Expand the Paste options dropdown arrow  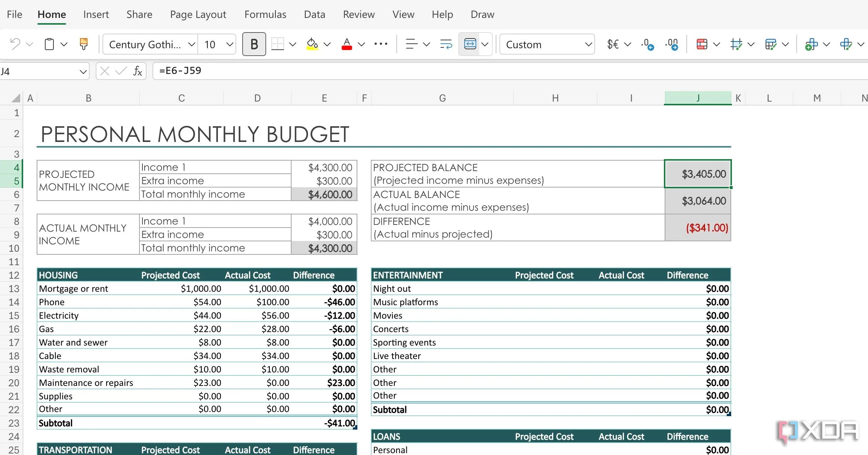click(64, 44)
